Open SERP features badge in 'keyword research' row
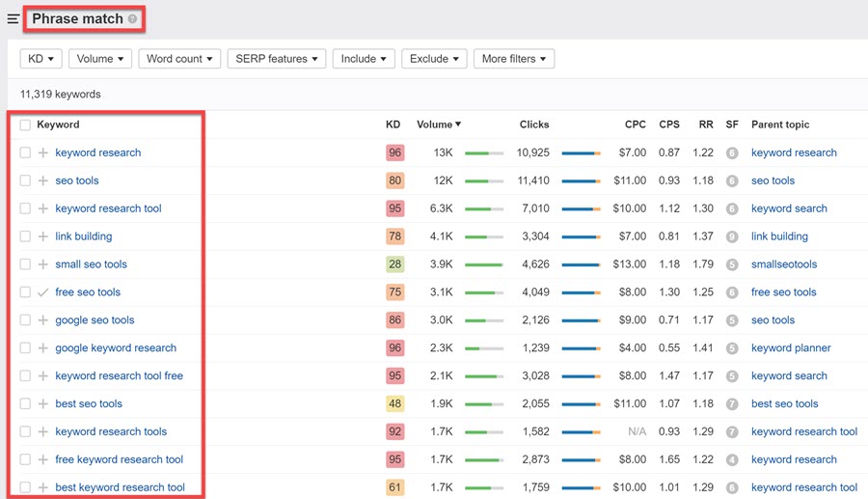 coord(732,152)
